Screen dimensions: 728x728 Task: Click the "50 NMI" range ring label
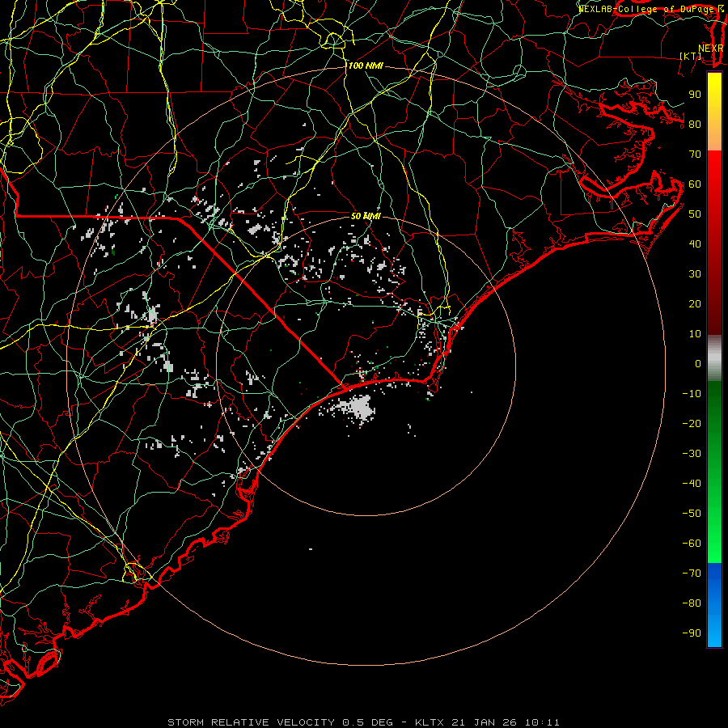click(366, 216)
